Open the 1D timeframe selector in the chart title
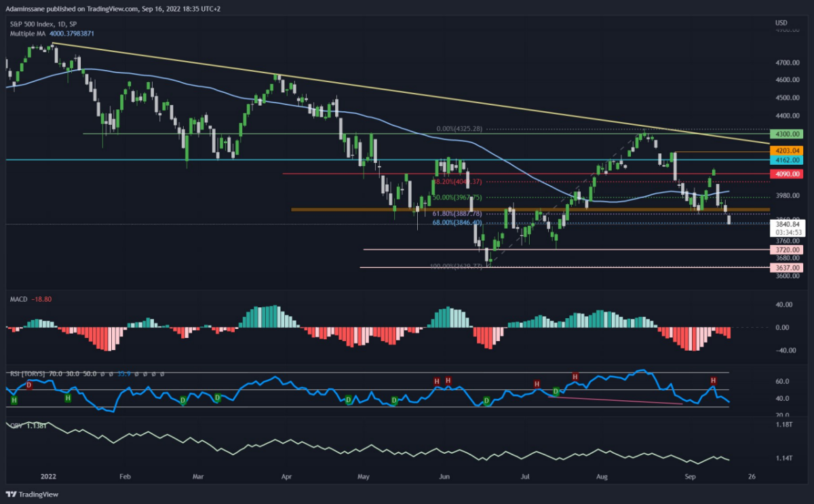This screenshot has height=504, width=814. [62, 22]
